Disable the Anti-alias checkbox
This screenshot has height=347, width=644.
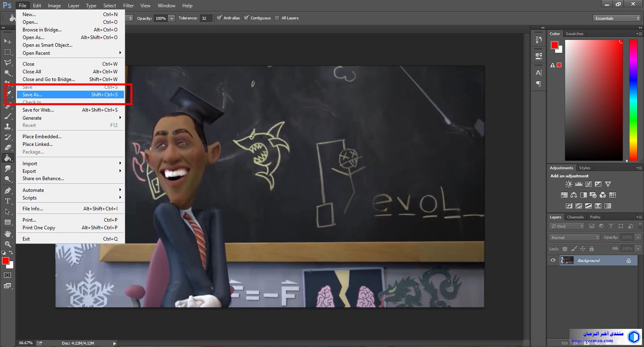click(x=219, y=18)
